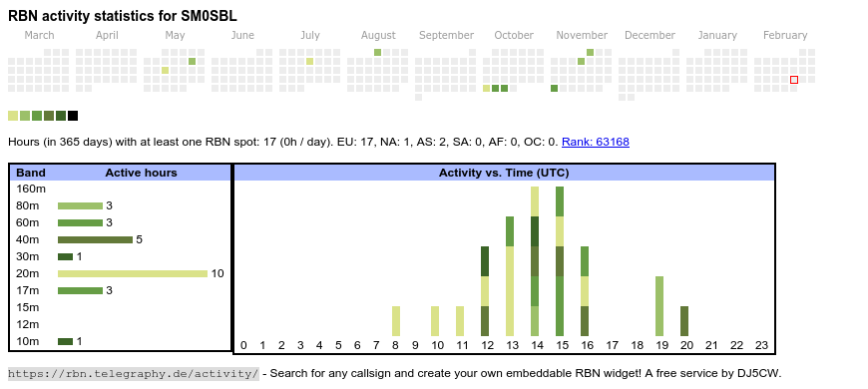Click the bottom-row green day in November

point(554,89)
